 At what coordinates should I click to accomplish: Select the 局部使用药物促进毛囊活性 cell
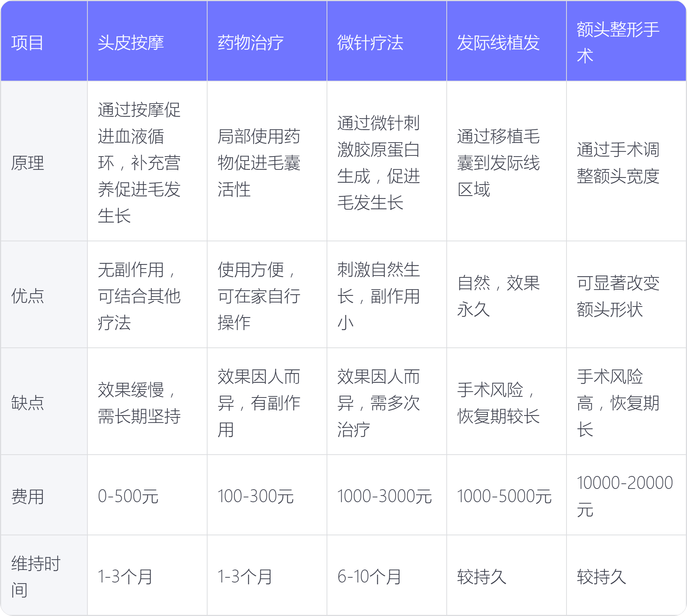[x=259, y=162]
